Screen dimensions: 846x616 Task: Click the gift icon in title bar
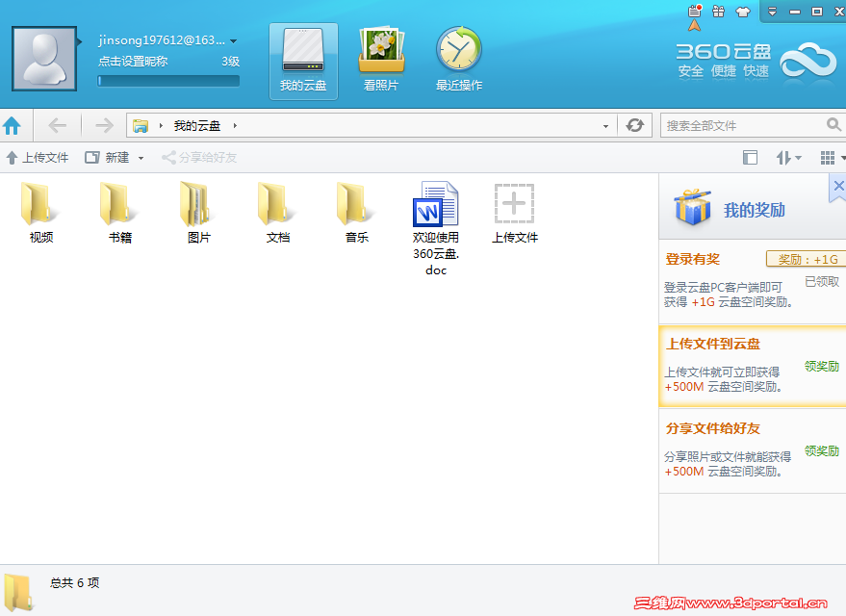click(718, 12)
